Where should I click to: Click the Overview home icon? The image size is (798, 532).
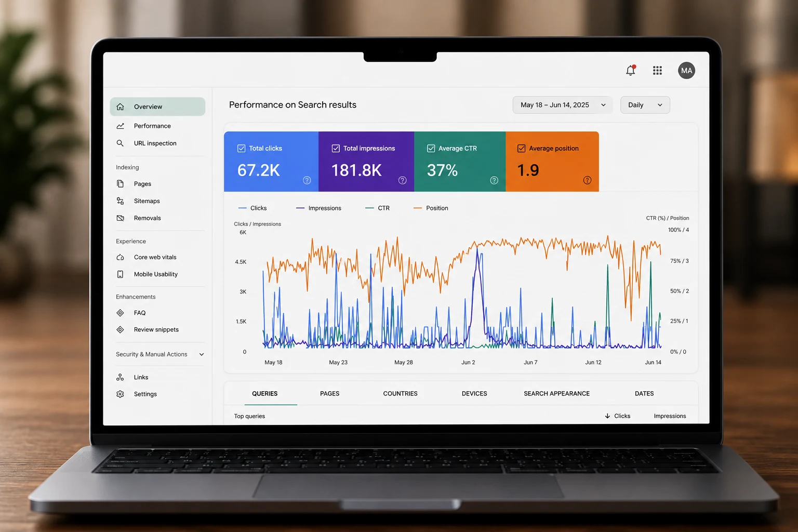tap(120, 107)
